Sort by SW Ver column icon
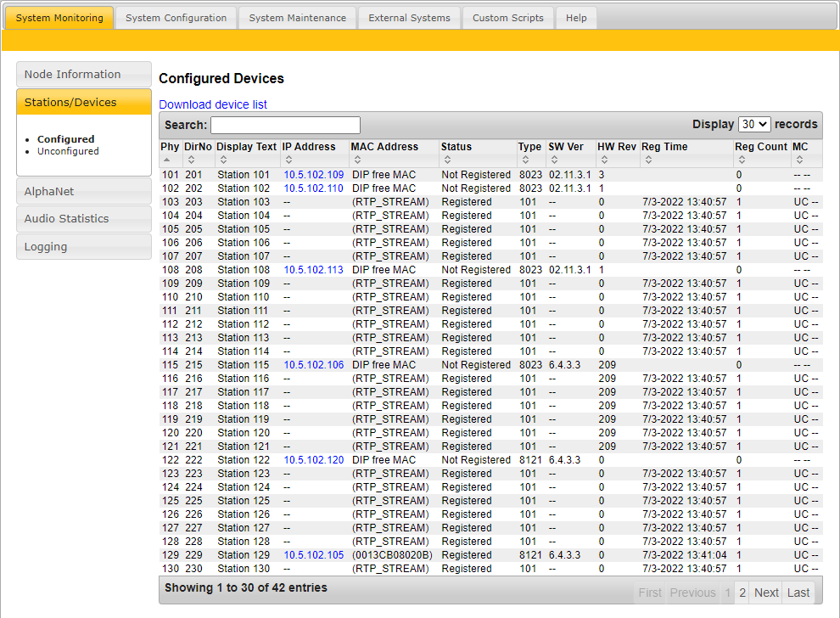Viewport: 840px width, 618px height. (555, 160)
